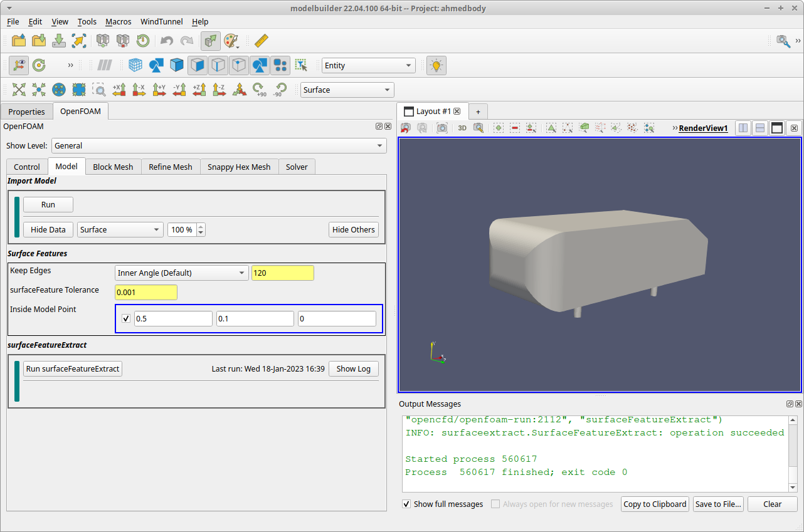Image resolution: width=804 pixels, height=532 pixels.
Task: Expand the overflow chevron at top-right toolbar
Action: pyautogui.click(x=798, y=41)
